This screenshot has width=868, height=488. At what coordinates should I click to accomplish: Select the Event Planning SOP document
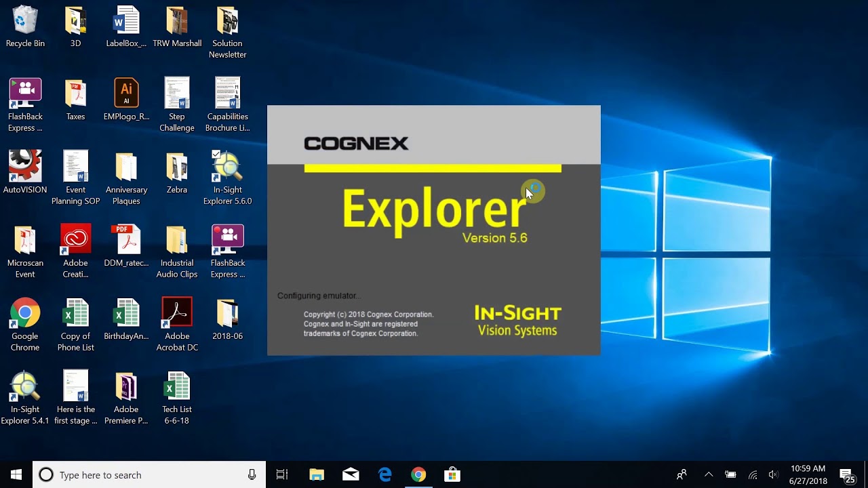75,167
